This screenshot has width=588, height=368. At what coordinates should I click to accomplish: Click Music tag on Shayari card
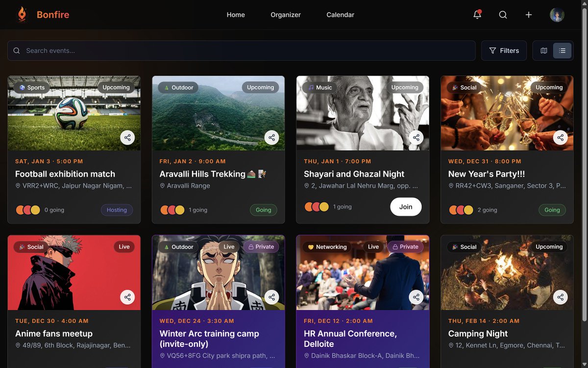tap(320, 87)
